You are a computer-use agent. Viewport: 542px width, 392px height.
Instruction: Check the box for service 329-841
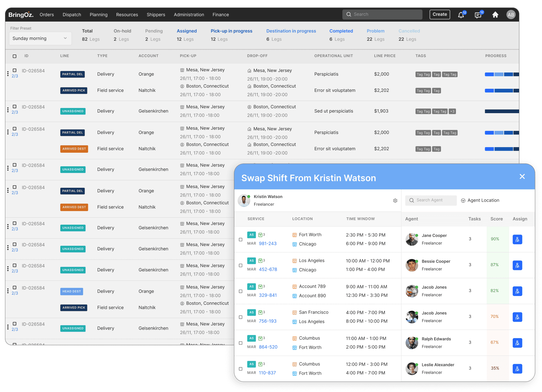[x=241, y=291]
